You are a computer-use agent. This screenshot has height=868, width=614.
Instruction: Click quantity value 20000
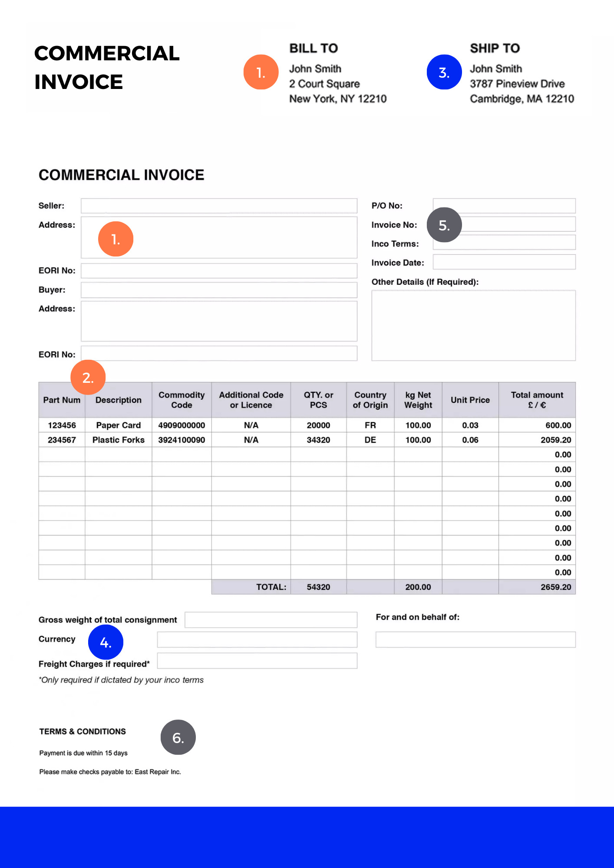(318, 425)
